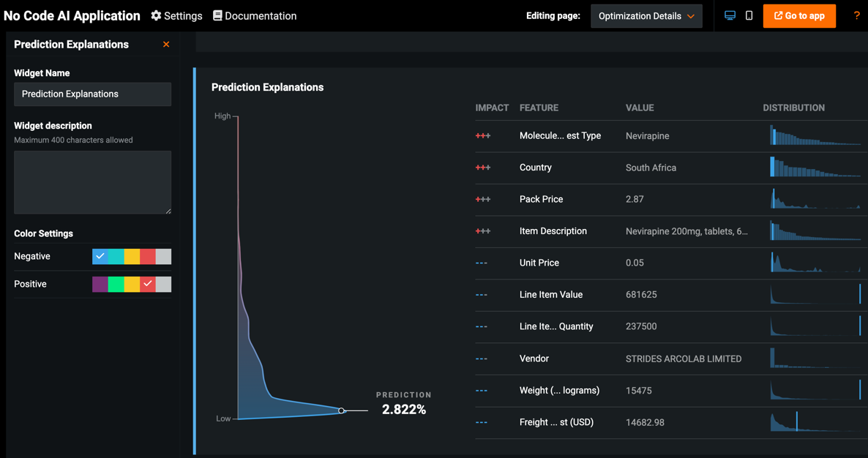This screenshot has width=868, height=458.
Task: Choose the purple Positive color swatch
Action: point(100,284)
